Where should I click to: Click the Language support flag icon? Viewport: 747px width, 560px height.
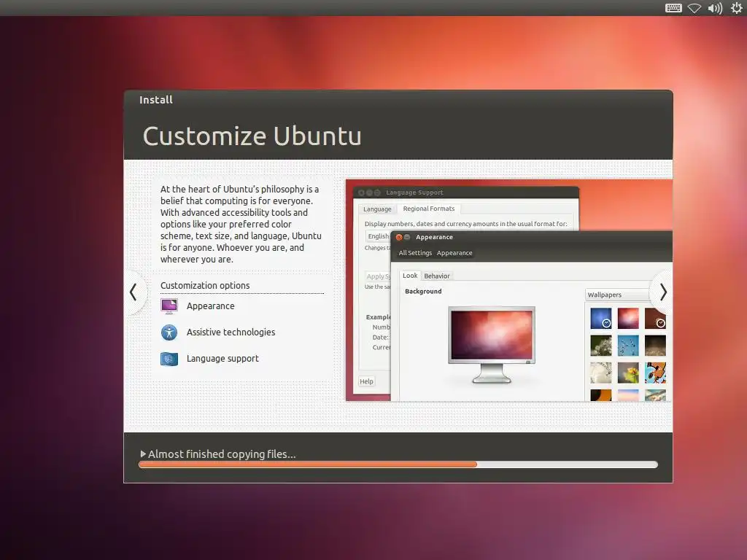(x=169, y=359)
